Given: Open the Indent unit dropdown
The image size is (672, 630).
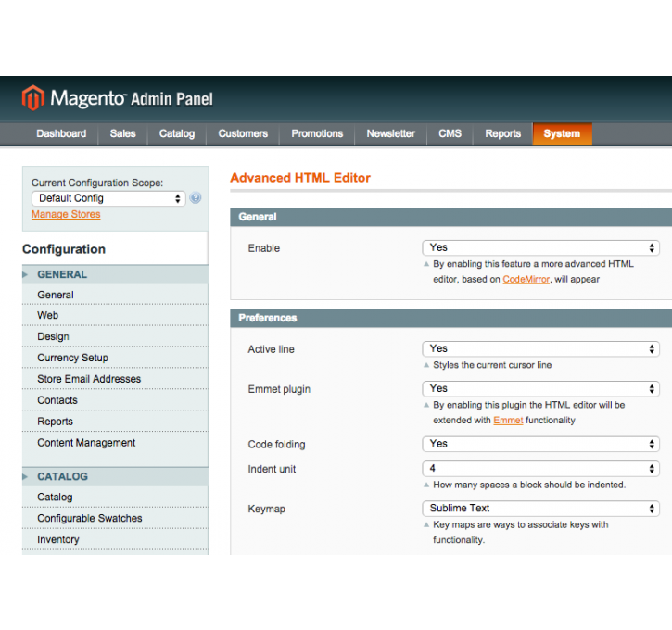Looking at the screenshot, I should [x=541, y=468].
